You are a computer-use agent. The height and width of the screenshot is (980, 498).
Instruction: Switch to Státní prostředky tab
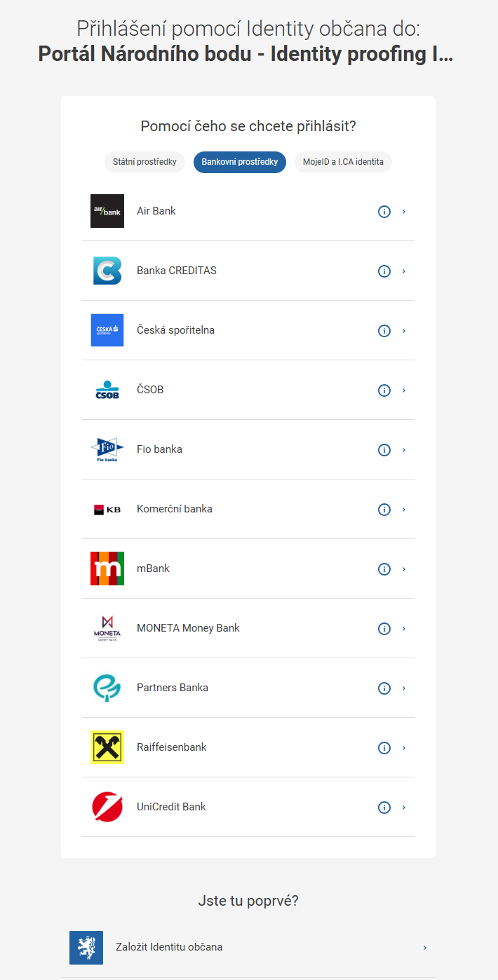pos(145,162)
